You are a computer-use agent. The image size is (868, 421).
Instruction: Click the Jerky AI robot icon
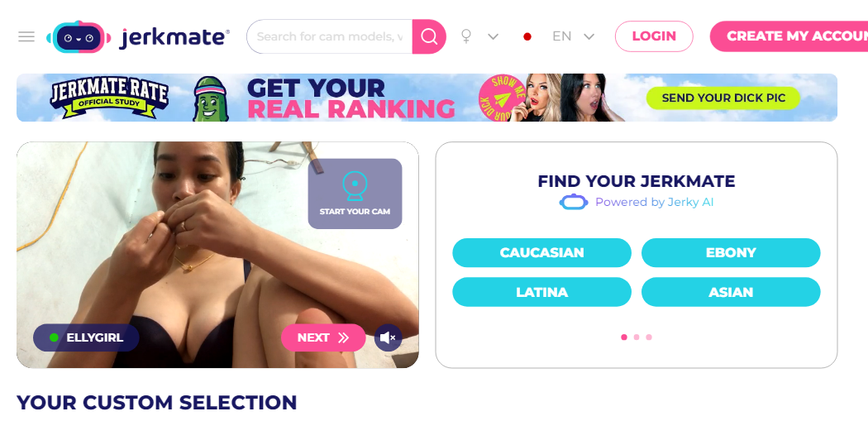[574, 202]
